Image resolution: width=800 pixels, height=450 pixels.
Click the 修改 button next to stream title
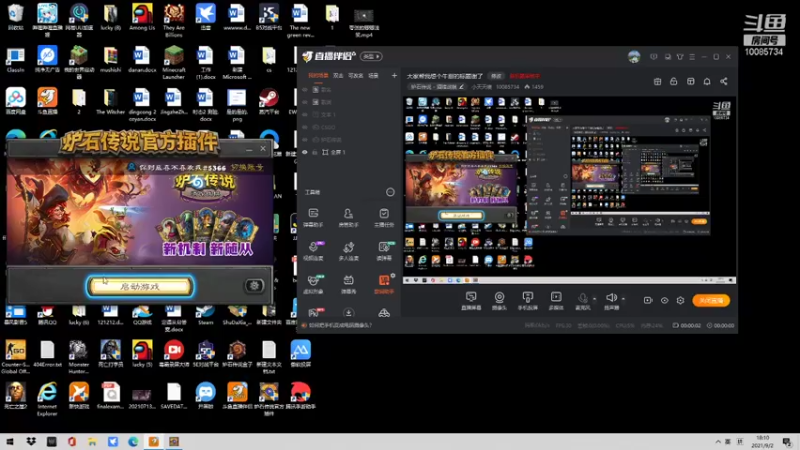[496, 76]
